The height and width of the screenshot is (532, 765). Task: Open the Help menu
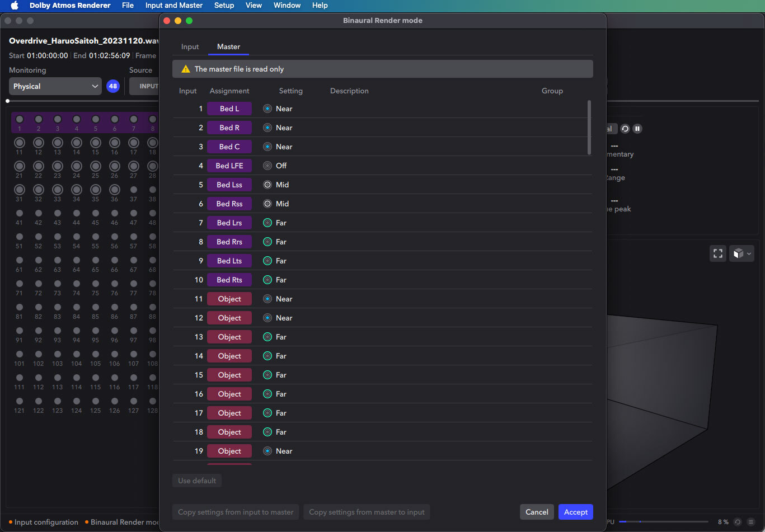click(x=320, y=5)
